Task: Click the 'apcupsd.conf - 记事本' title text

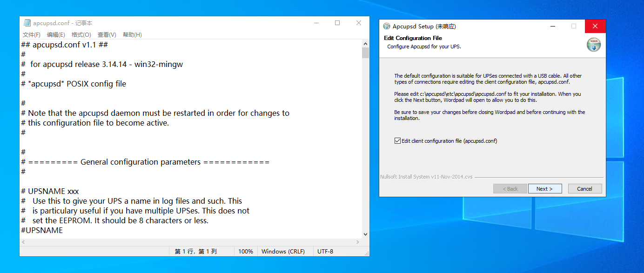Action: tap(63, 23)
